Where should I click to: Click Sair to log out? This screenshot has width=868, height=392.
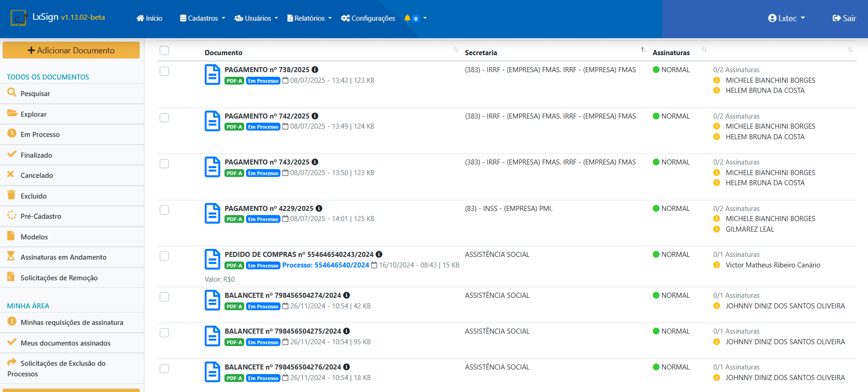(844, 18)
